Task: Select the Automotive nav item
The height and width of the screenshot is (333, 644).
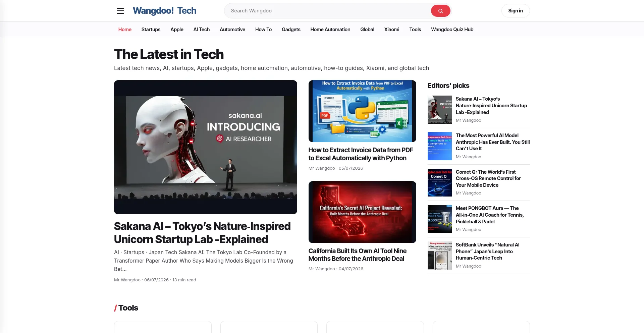Action: pos(232,30)
